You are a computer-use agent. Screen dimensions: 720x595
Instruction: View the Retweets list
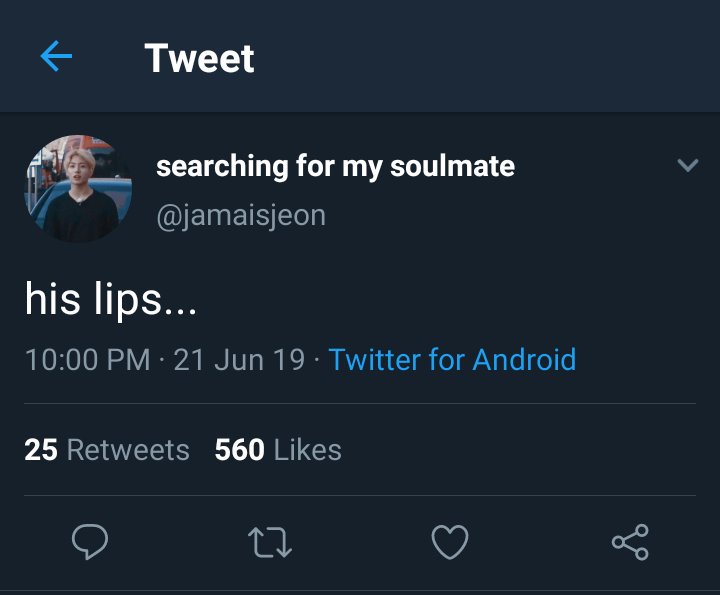107,449
